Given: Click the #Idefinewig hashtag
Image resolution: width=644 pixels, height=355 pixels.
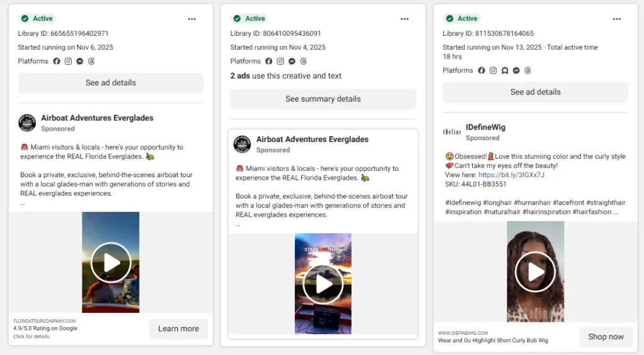Looking at the screenshot, I should (x=463, y=203).
